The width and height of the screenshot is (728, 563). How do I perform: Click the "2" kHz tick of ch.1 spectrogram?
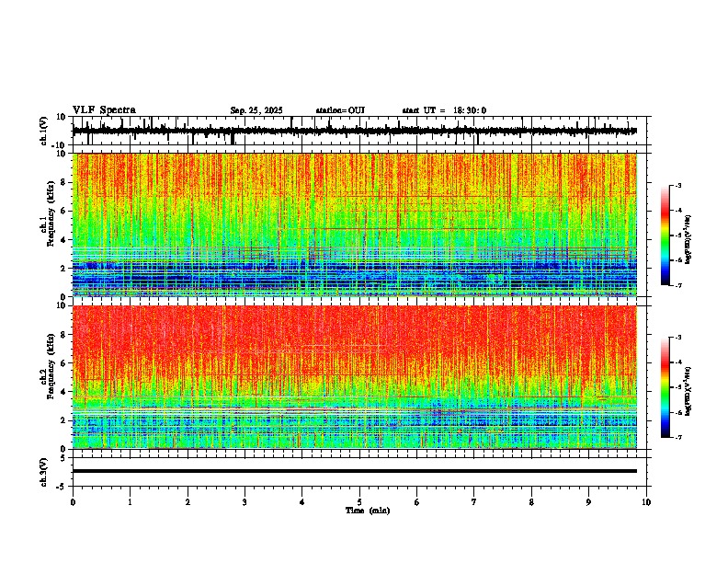(x=64, y=268)
